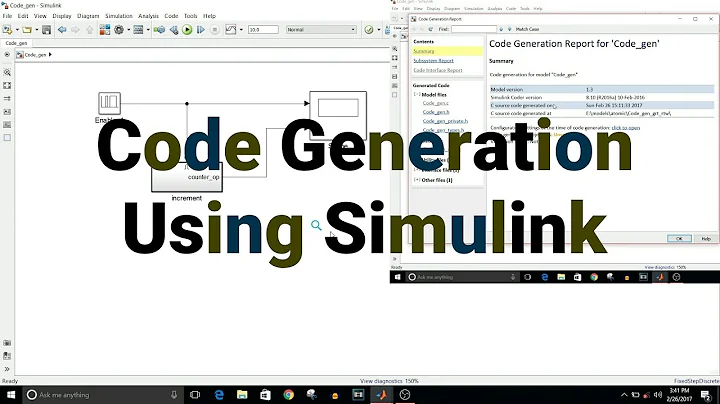Click the Refresh icon in report toolbar
Image resolution: width=720 pixels, height=404 pixels.
[431, 29]
